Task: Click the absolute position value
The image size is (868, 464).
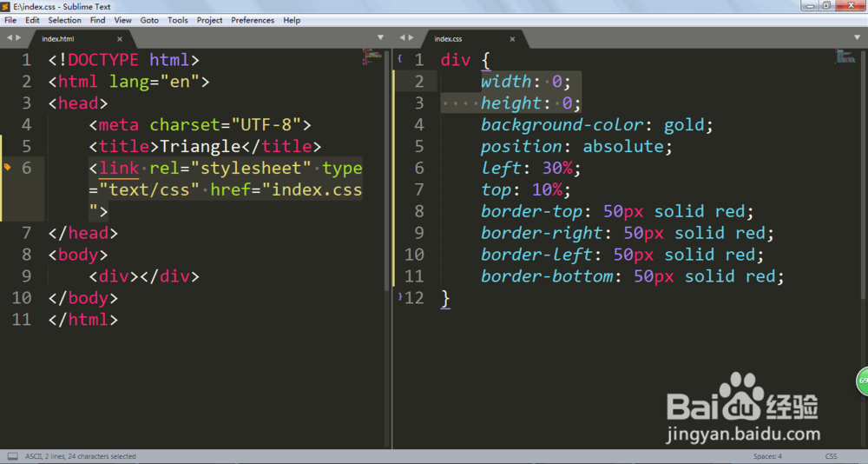Action: [x=622, y=146]
